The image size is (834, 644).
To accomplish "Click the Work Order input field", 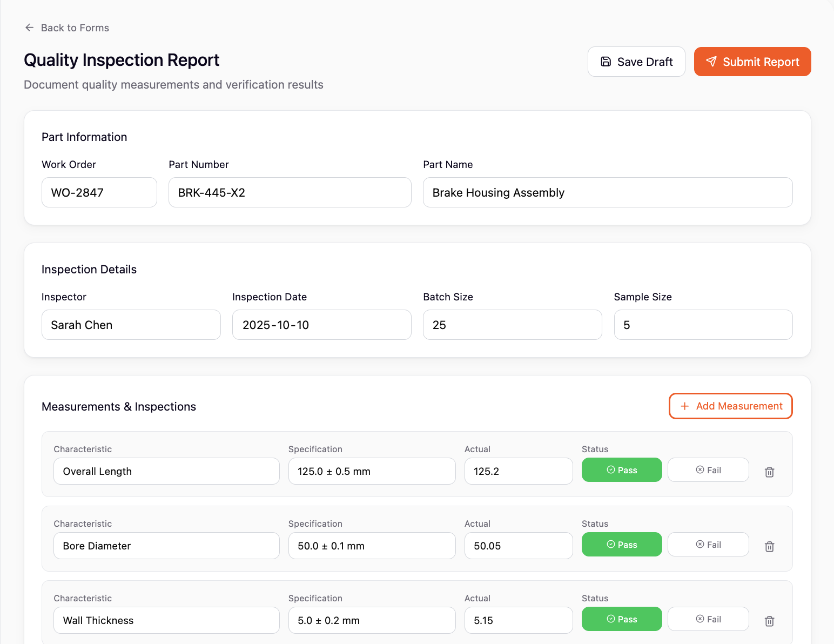I will click(x=99, y=192).
